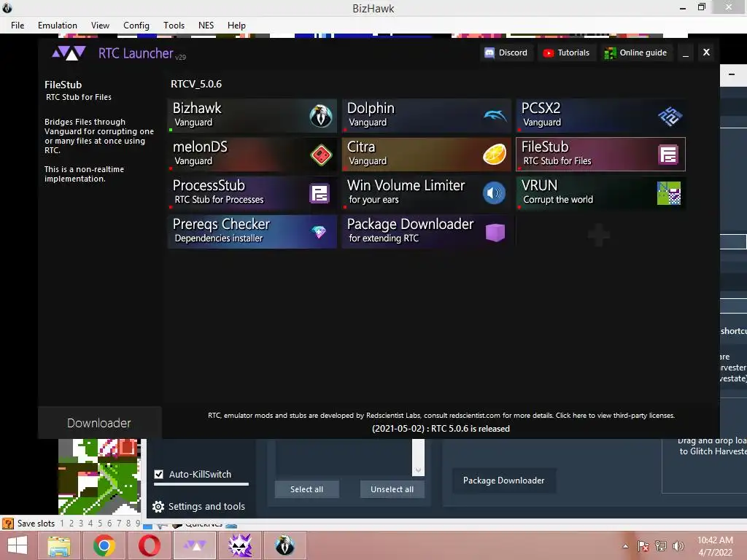The image size is (747, 560).
Task: Click Package Downloader button in RTC window
Action: [x=503, y=481]
